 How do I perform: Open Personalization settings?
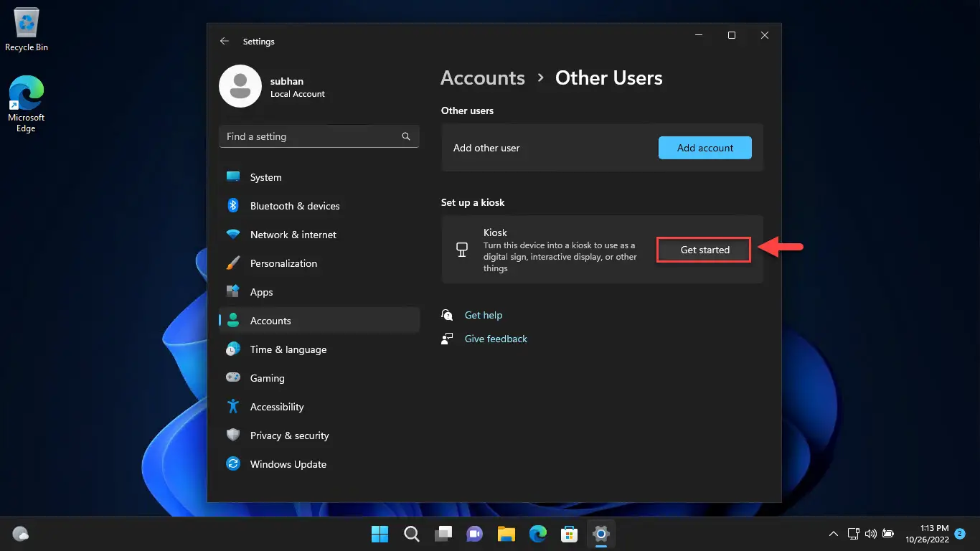[x=319, y=263]
